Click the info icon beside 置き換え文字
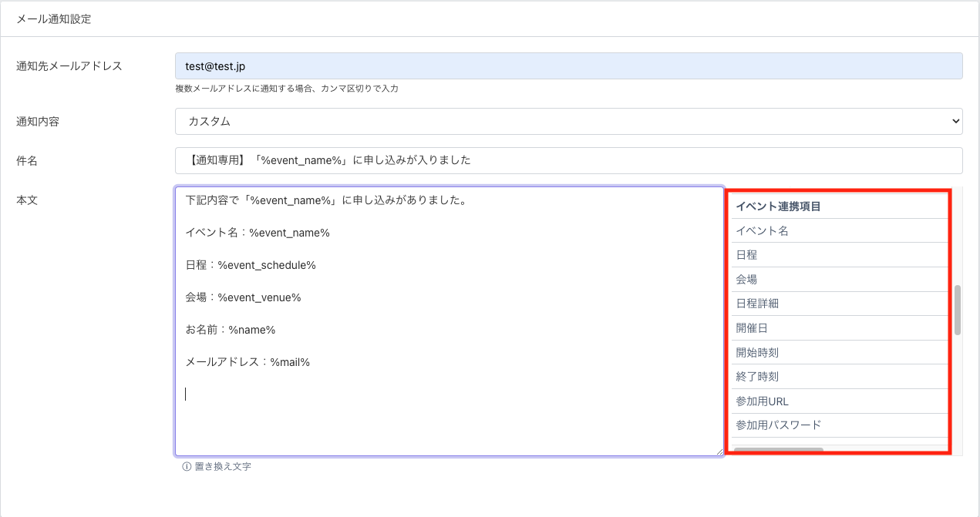 [186, 466]
